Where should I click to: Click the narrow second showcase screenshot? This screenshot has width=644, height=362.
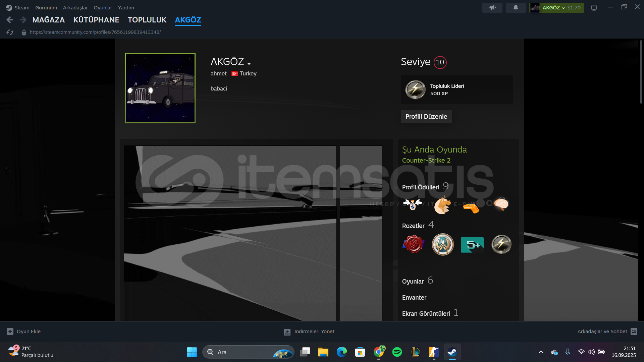pyautogui.click(x=361, y=233)
